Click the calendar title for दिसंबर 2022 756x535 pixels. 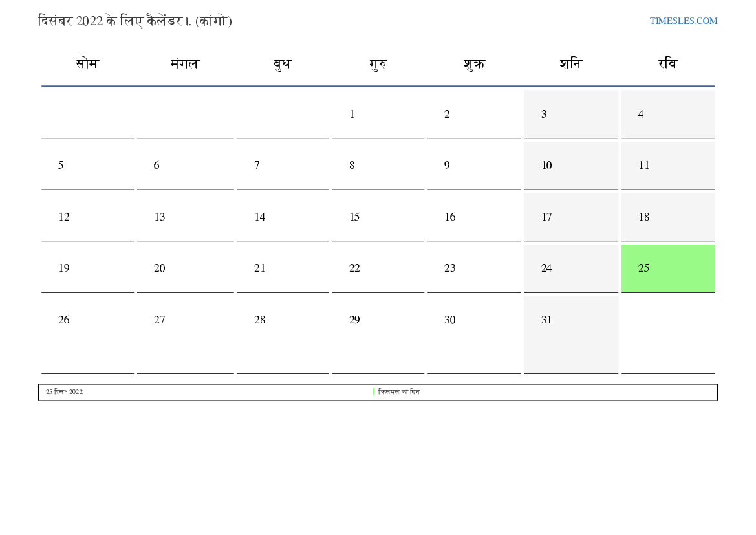135,21
